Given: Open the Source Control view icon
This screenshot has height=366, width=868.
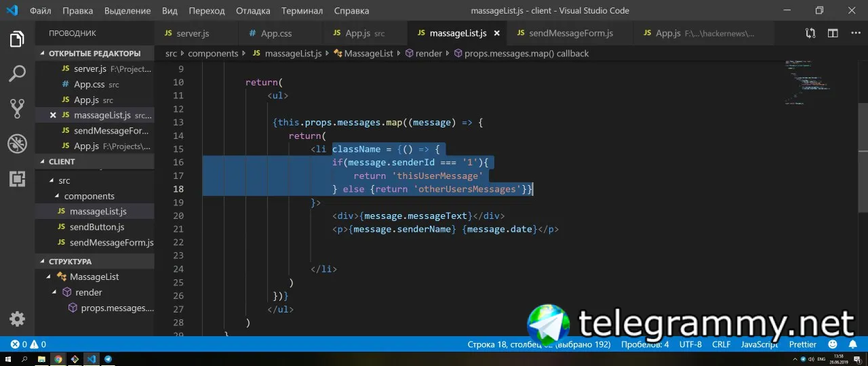Looking at the screenshot, I should tap(17, 108).
